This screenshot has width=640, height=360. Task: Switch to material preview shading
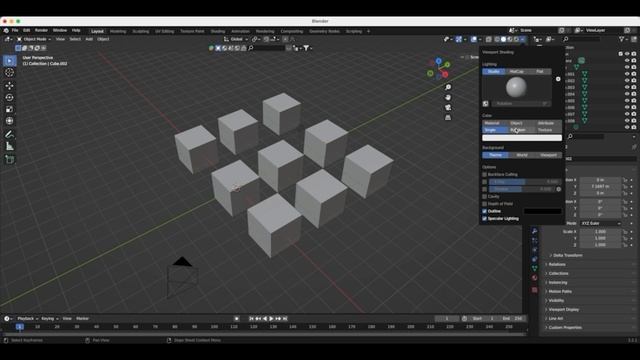(x=510, y=40)
